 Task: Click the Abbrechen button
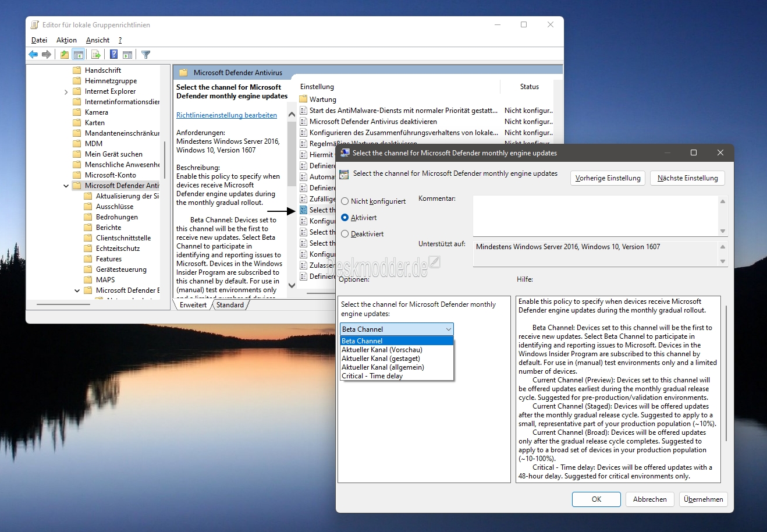point(650,499)
